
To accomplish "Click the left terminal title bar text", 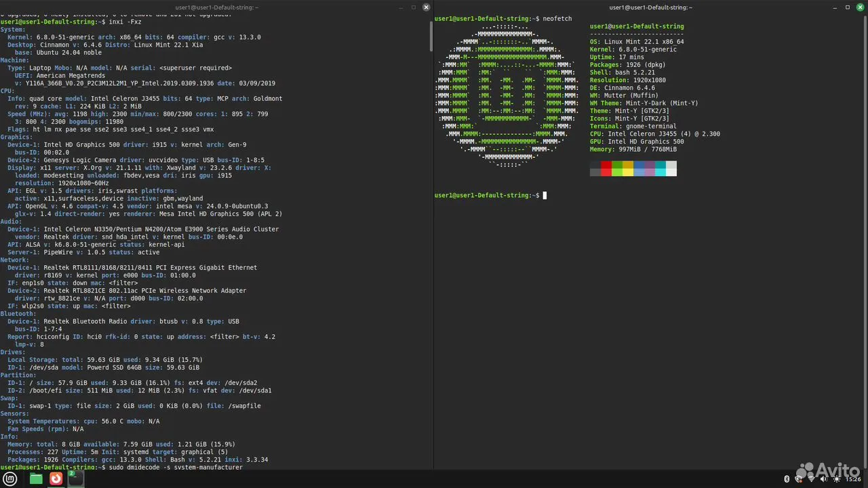I will pos(217,7).
